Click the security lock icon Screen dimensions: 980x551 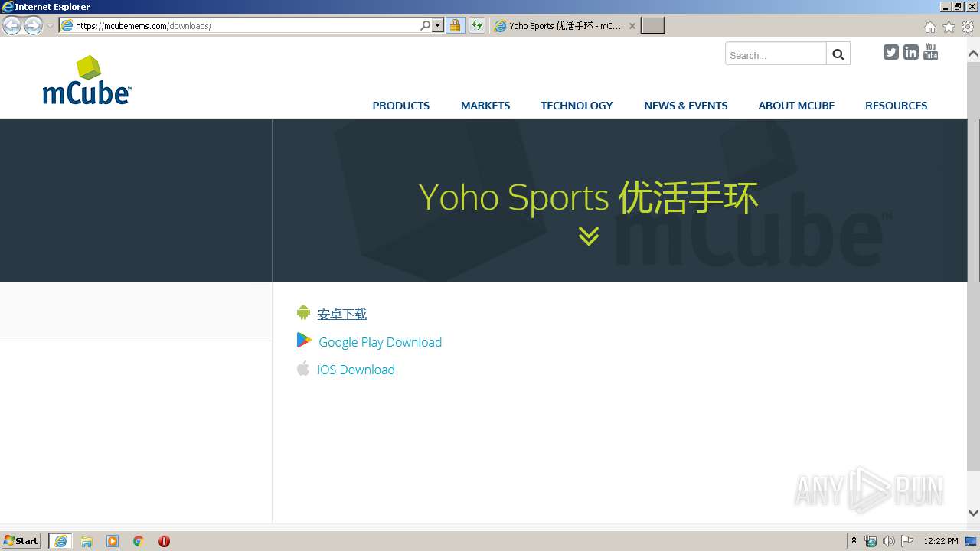[456, 26]
